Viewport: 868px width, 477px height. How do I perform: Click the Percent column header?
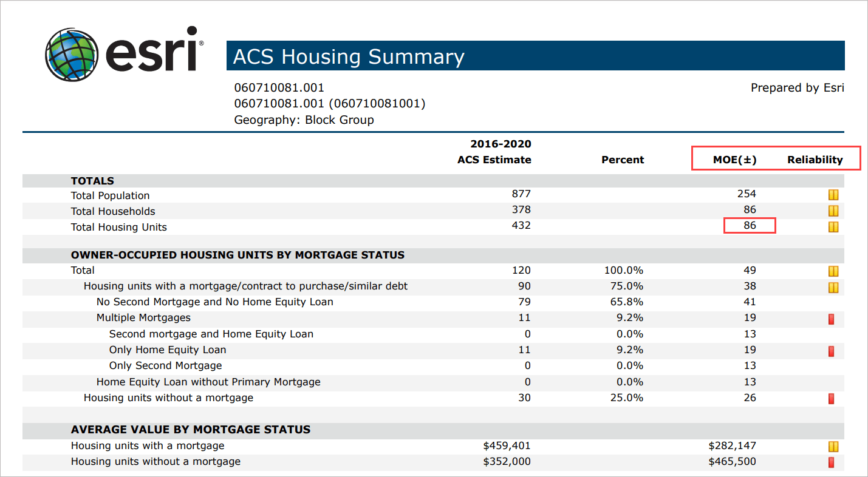623,160
